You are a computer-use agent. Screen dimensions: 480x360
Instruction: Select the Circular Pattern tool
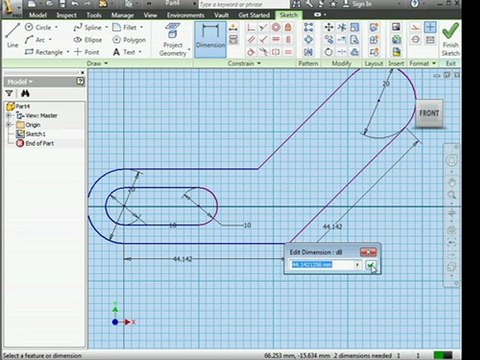(x=308, y=40)
